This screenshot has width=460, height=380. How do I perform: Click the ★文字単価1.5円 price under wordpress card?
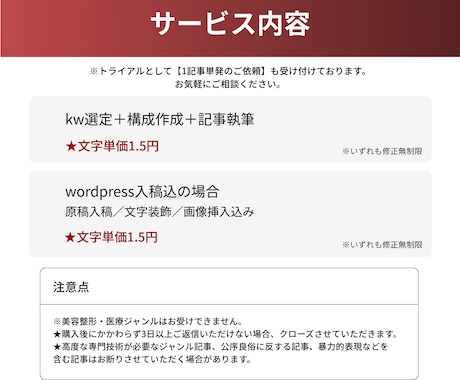pyautogui.click(x=111, y=237)
